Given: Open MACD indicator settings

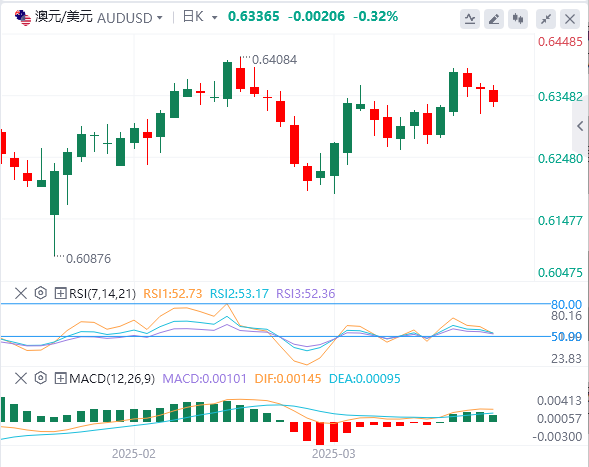Looking at the screenshot, I should tap(41, 378).
